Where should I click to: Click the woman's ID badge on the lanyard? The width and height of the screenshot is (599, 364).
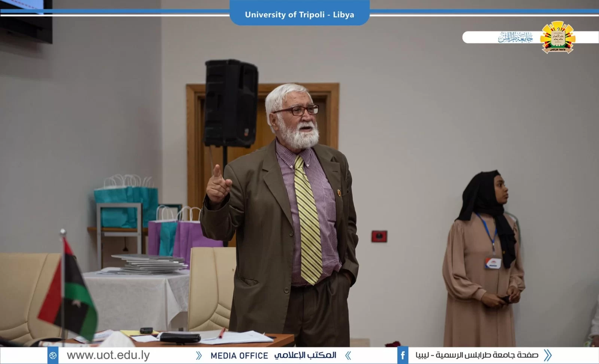click(x=492, y=263)
